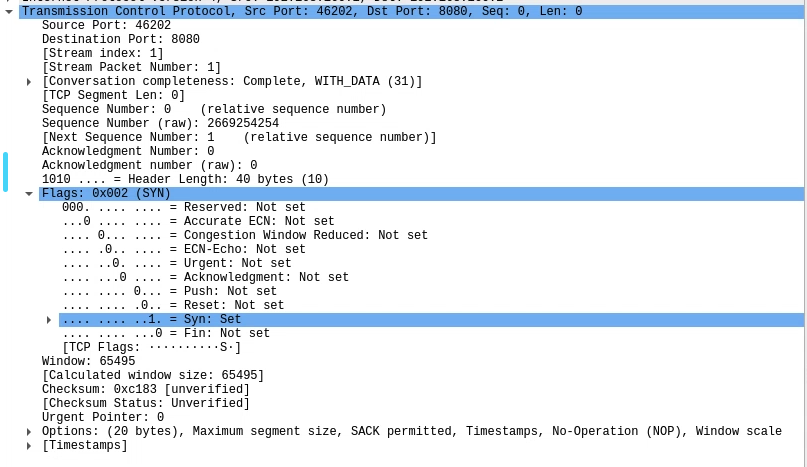Select the Acknowledgment number (raw) row
The height and width of the screenshot is (467, 807).
[149, 165]
